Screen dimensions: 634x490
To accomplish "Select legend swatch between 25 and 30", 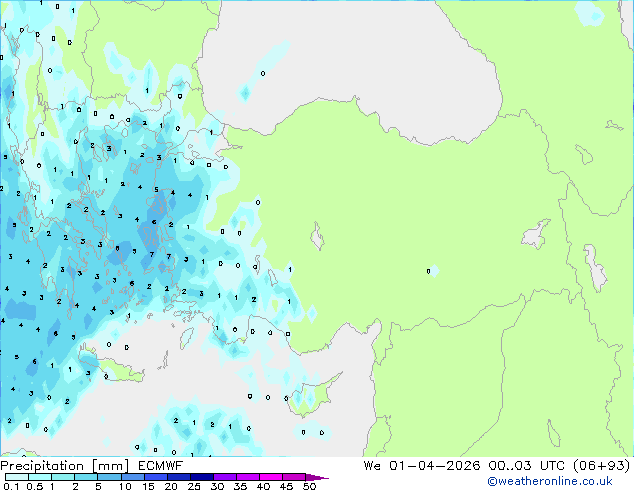I will point(202,477).
